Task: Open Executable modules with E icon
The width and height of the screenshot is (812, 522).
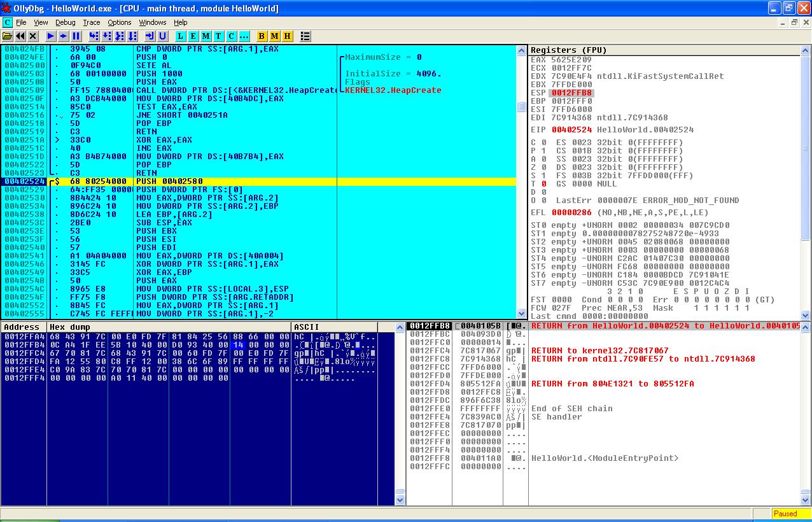Action: point(193,36)
